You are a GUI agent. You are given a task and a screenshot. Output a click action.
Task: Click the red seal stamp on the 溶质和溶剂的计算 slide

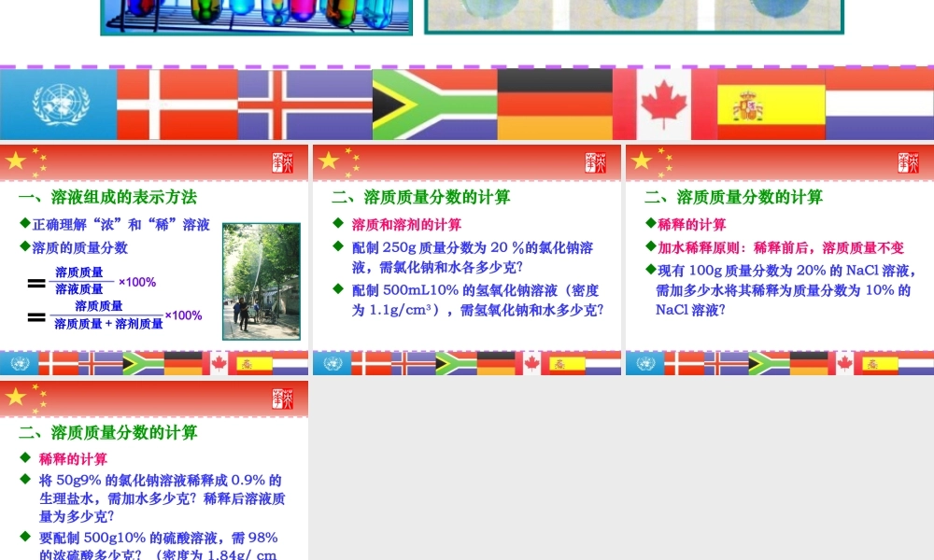pyautogui.click(x=595, y=162)
